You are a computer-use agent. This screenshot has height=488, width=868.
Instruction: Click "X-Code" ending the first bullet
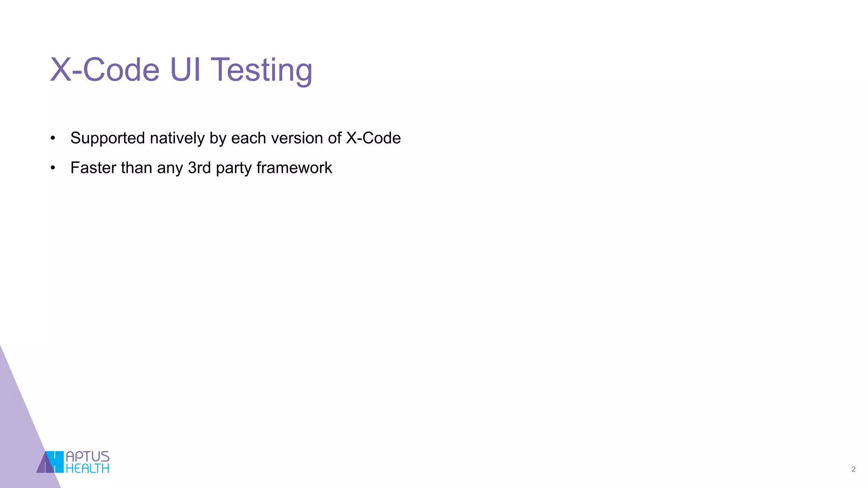(373, 138)
